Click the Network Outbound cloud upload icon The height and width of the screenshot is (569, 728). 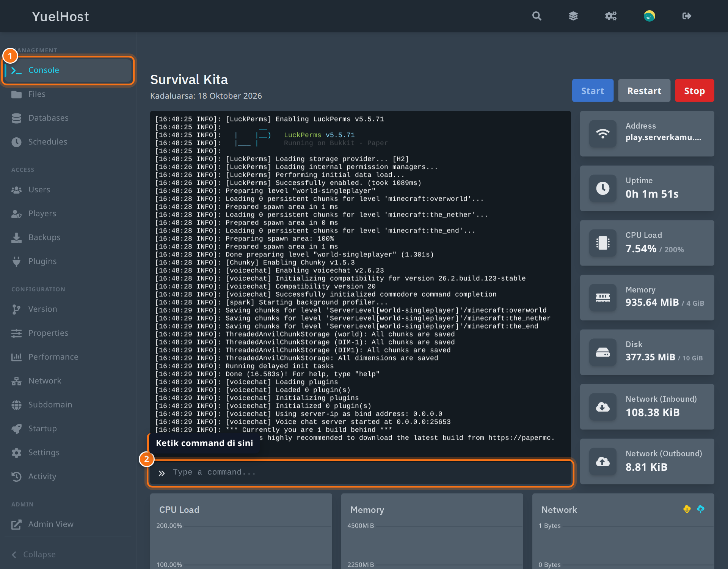pyautogui.click(x=602, y=461)
